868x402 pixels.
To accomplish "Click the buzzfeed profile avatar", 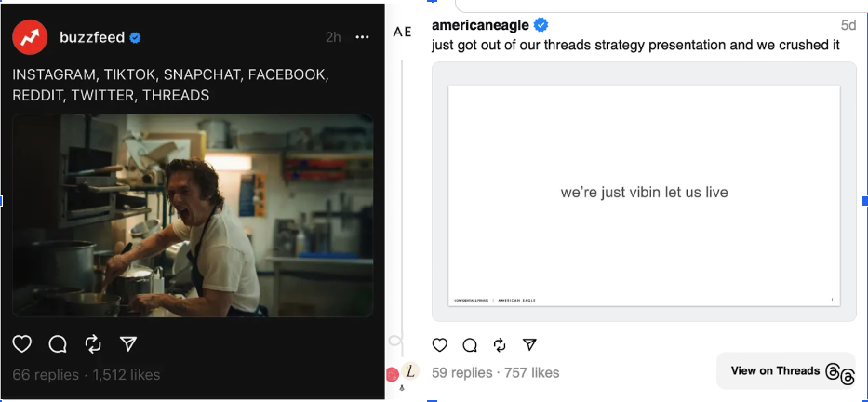I will click(x=31, y=37).
